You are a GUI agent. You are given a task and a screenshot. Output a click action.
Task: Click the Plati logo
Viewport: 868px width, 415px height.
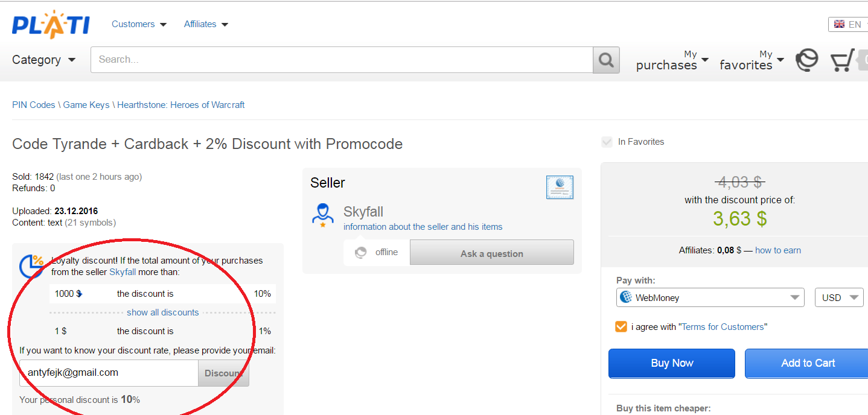coord(51,25)
